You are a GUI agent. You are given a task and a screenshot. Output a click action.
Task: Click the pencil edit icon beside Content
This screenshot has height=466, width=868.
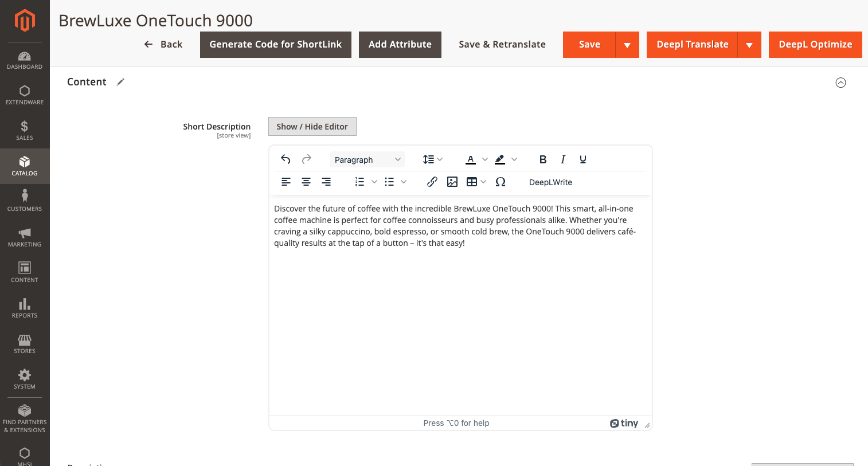click(x=120, y=82)
